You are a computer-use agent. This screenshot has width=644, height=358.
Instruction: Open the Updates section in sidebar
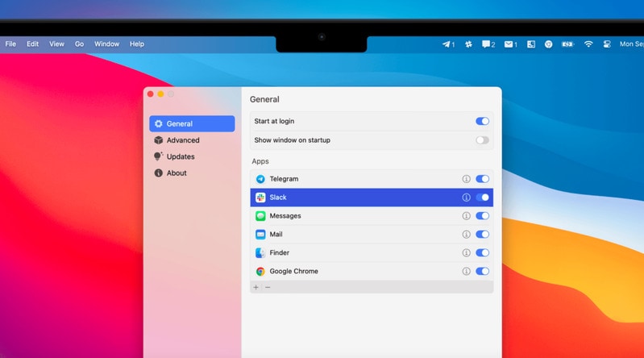181,156
